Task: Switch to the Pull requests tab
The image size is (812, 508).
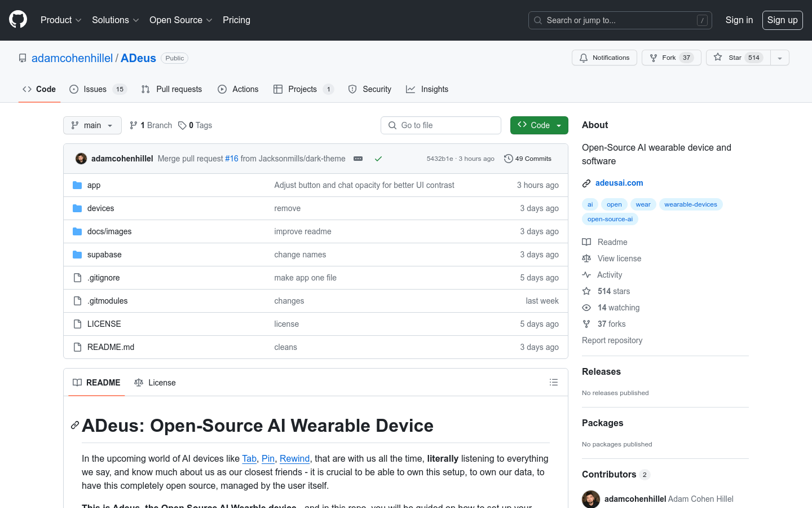Action: [171, 89]
